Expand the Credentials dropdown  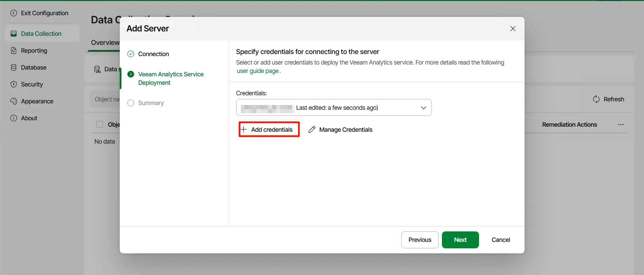point(423,108)
